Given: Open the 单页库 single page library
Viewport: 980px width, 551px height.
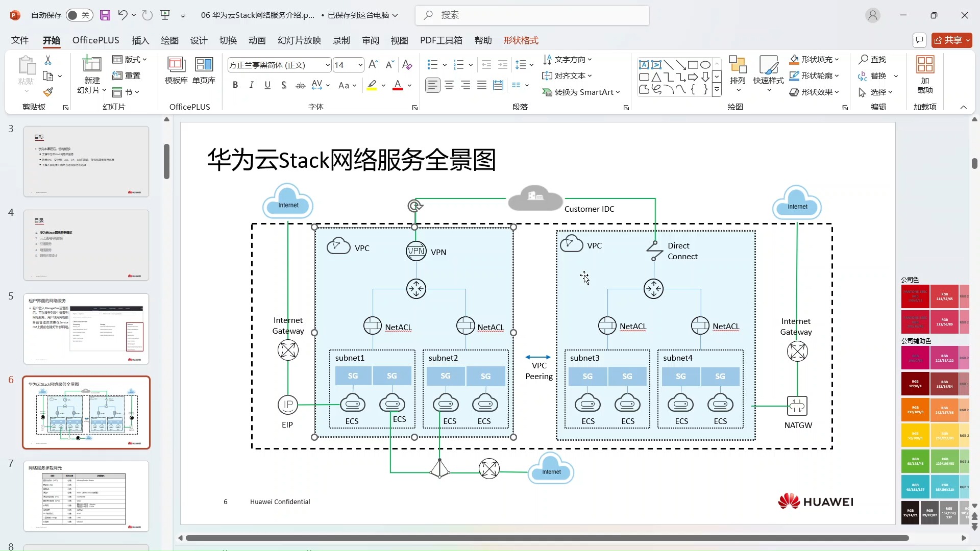Looking at the screenshot, I should [204, 70].
